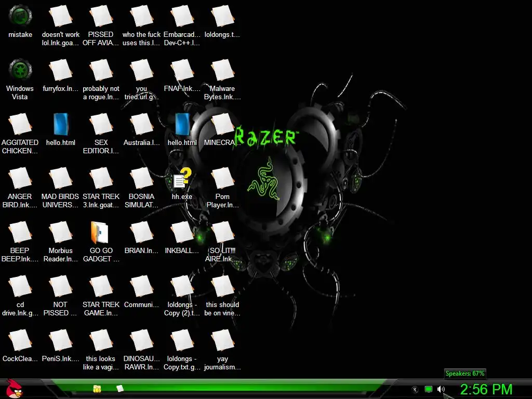This screenshot has width=532, height=399.
Task: Launch the yellow folder quick launch icon
Action: click(x=97, y=389)
